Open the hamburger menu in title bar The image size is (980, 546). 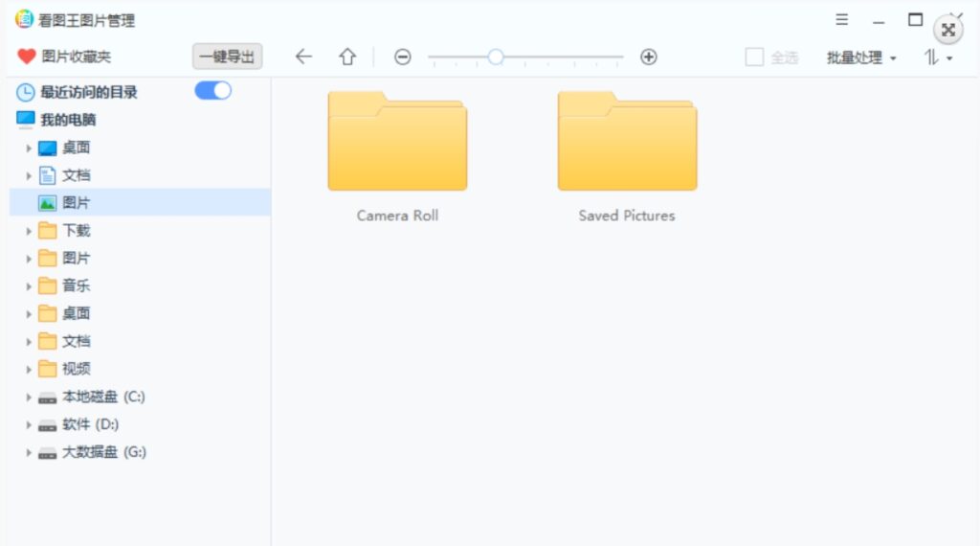(x=841, y=20)
